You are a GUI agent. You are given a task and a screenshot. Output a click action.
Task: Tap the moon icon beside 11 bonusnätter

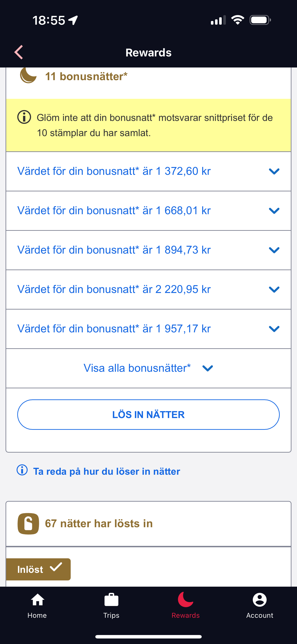pos(28,75)
